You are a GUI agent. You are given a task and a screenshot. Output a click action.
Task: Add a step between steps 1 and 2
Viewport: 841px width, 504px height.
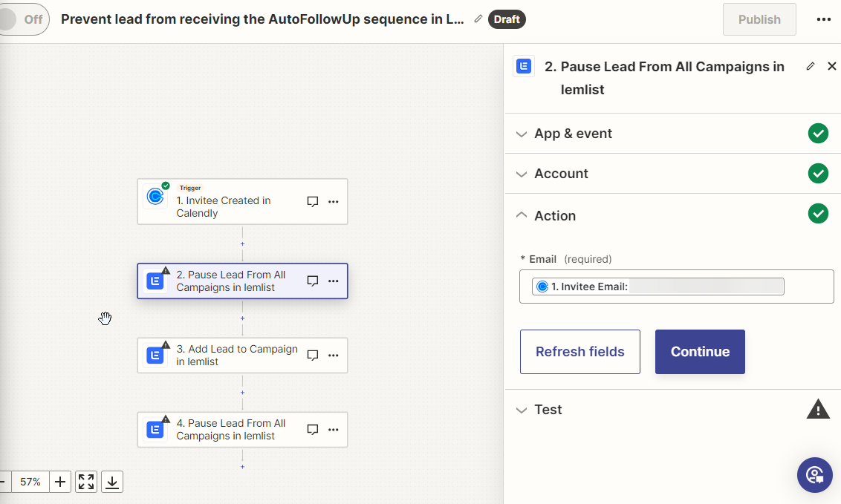coord(242,244)
